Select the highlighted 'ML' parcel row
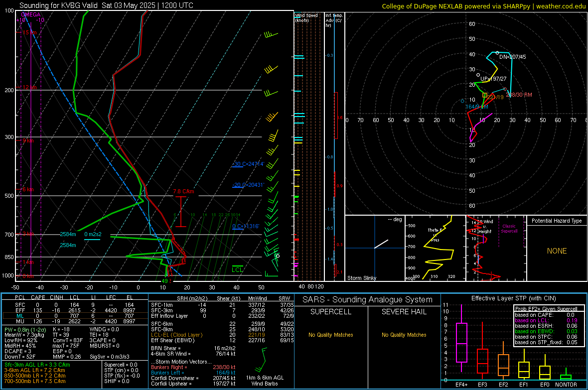The height and width of the screenshot is (390, 588). (x=75, y=316)
